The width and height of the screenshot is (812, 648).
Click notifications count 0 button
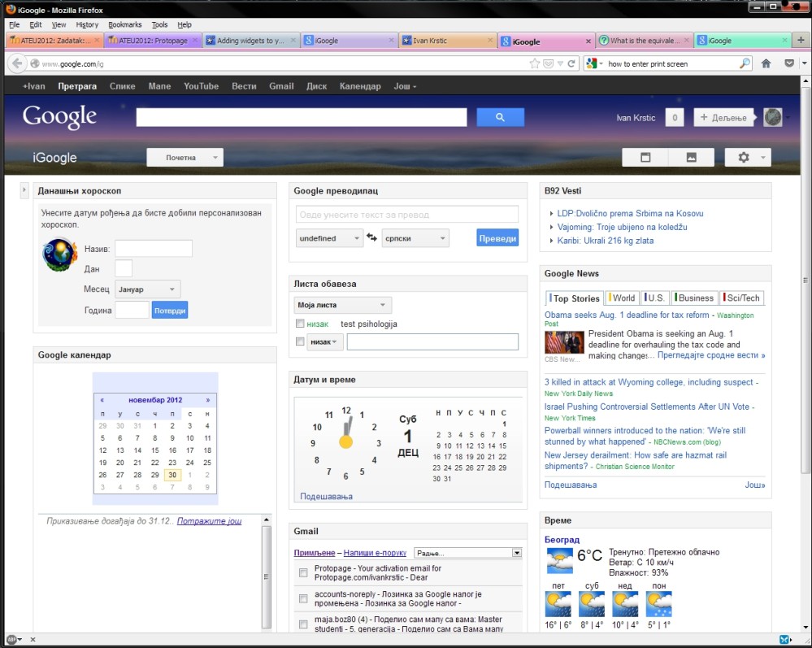tap(675, 118)
